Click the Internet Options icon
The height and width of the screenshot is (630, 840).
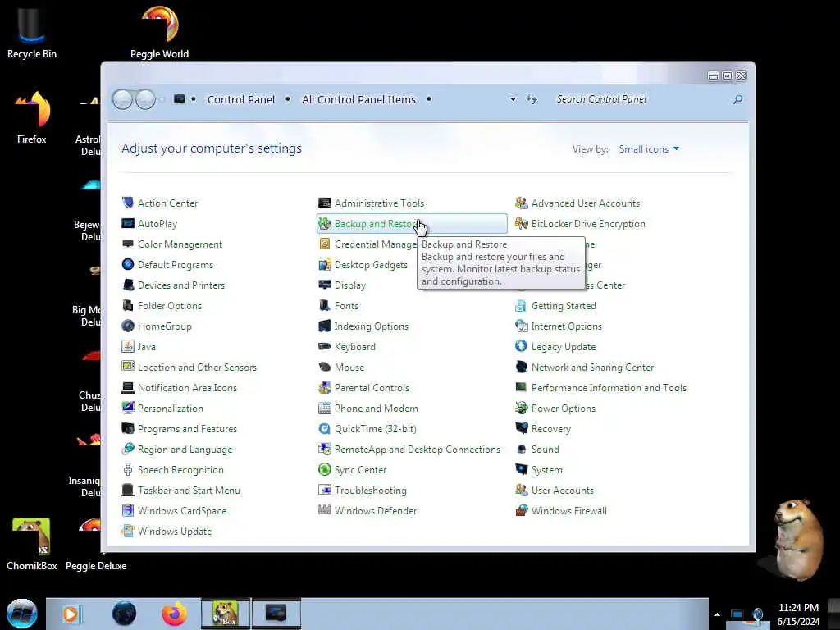(x=521, y=326)
